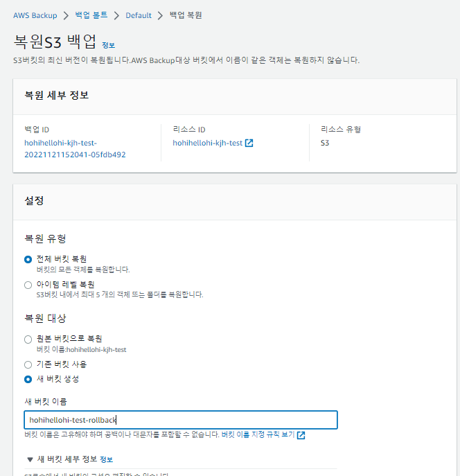Open 버킷 이름 지정 규칙 보기 link
460x476 pixels.
click(x=258, y=434)
